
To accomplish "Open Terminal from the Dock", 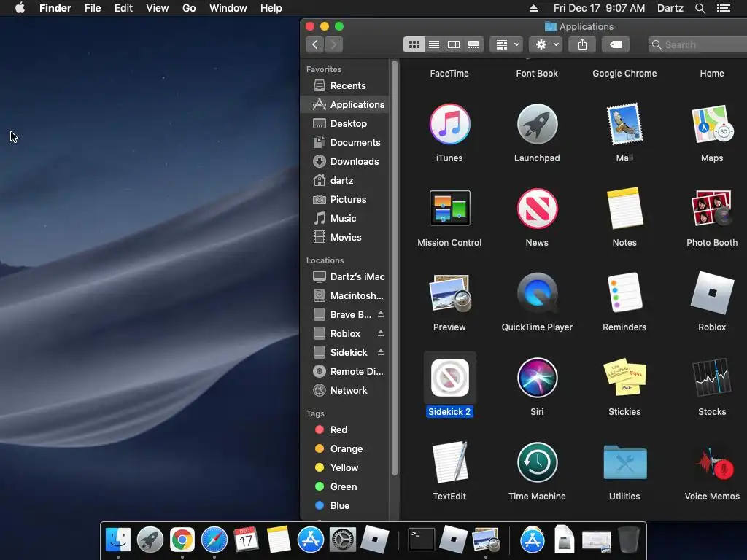I will click(x=422, y=540).
